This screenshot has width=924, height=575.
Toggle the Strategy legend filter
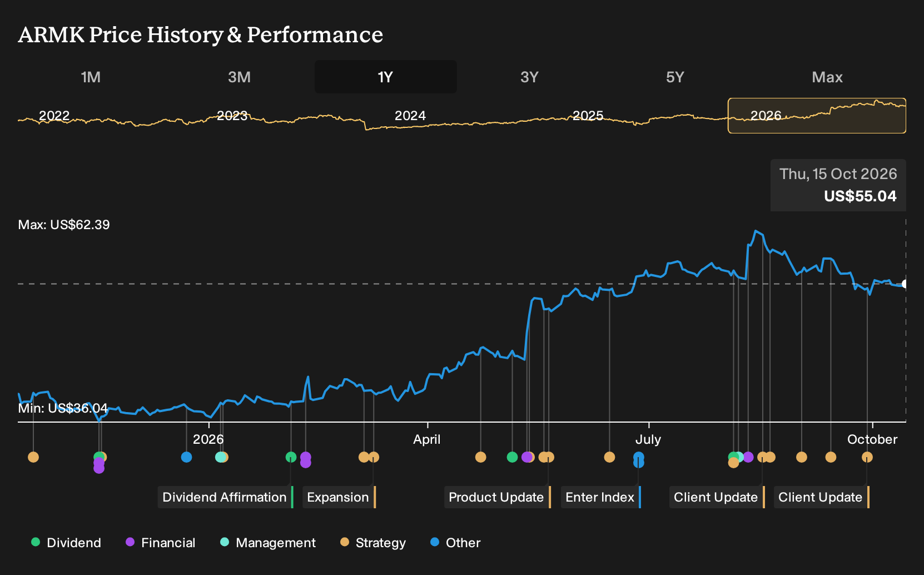[373, 543]
